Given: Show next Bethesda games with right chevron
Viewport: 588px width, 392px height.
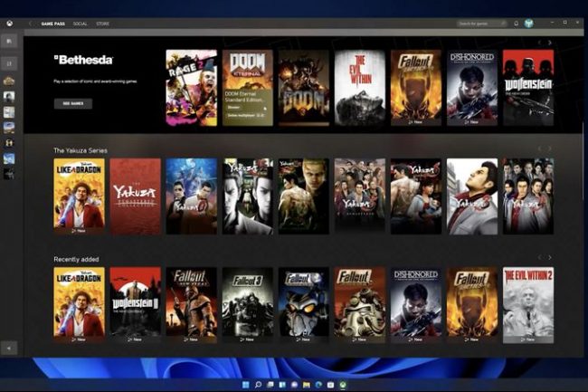Looking at the screenshot, I should coord(550,43).
